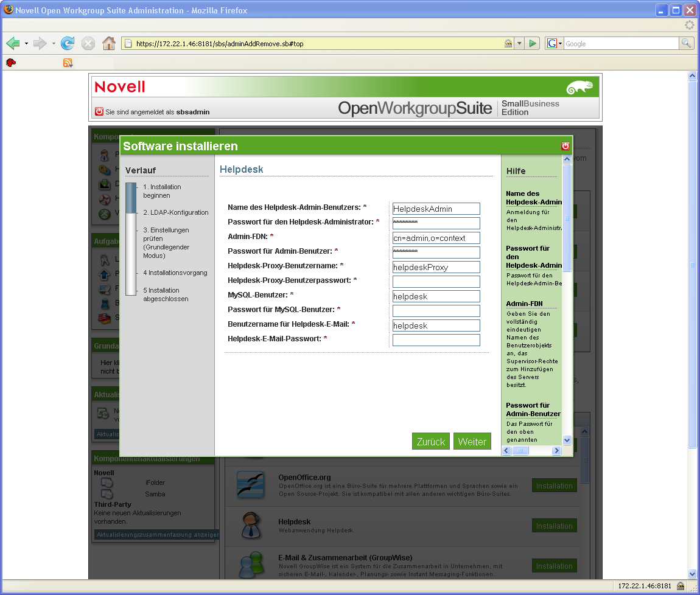
Task: Click the Hilfe heading 'Admin-FDN'
Action: [524, 304]
